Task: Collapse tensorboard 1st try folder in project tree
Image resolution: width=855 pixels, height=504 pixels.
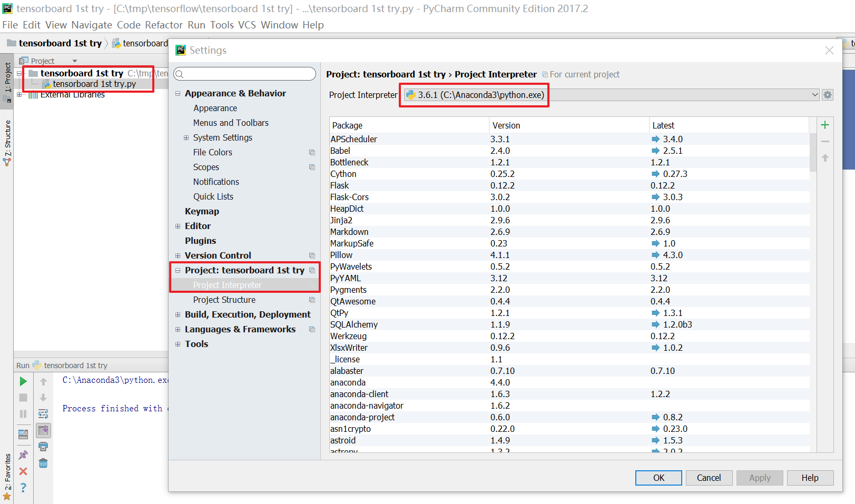Action: [19, 73]
